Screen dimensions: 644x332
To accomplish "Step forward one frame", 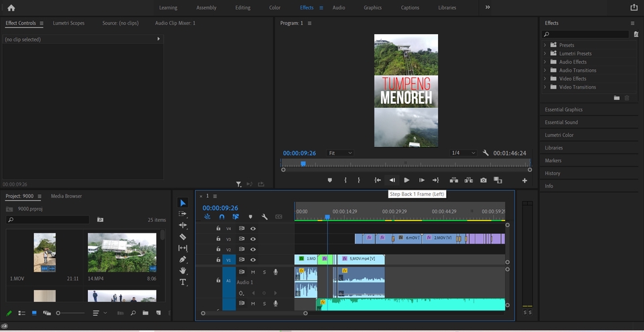I will [x=421, y=180].
